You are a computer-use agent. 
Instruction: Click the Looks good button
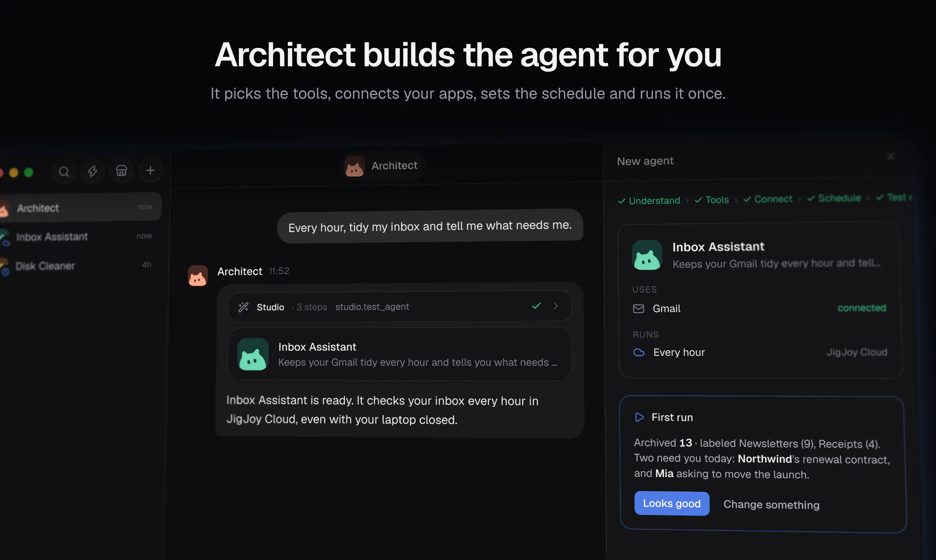[x=672, y=503]
